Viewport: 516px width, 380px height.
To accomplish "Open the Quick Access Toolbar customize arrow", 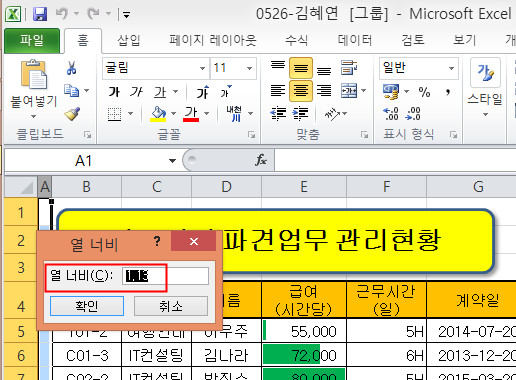I will point(126,15).
